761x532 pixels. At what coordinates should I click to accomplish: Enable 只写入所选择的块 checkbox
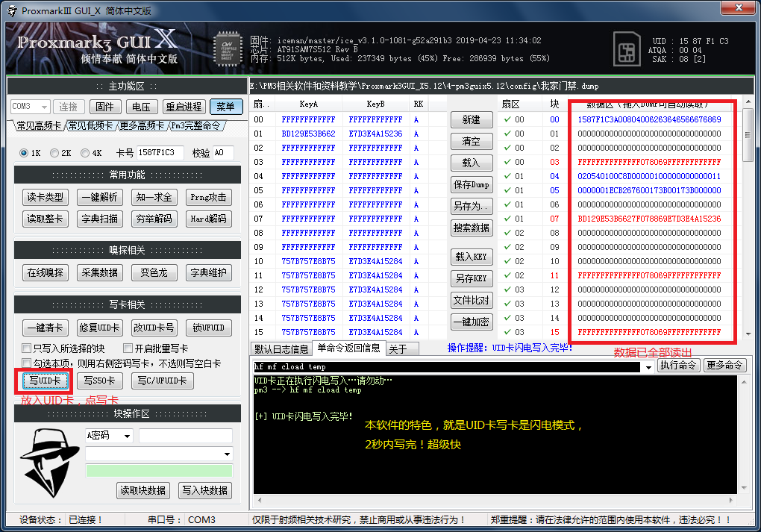(27, 348)
